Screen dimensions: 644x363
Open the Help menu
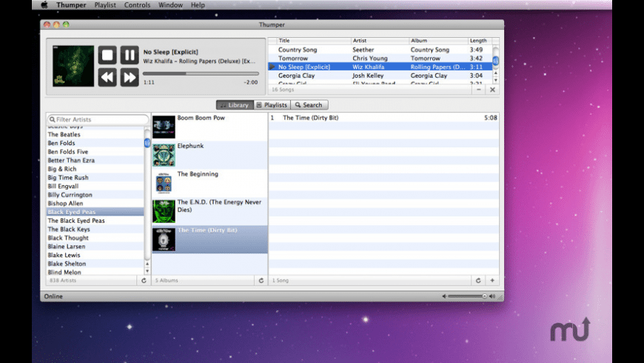point(198,5)
